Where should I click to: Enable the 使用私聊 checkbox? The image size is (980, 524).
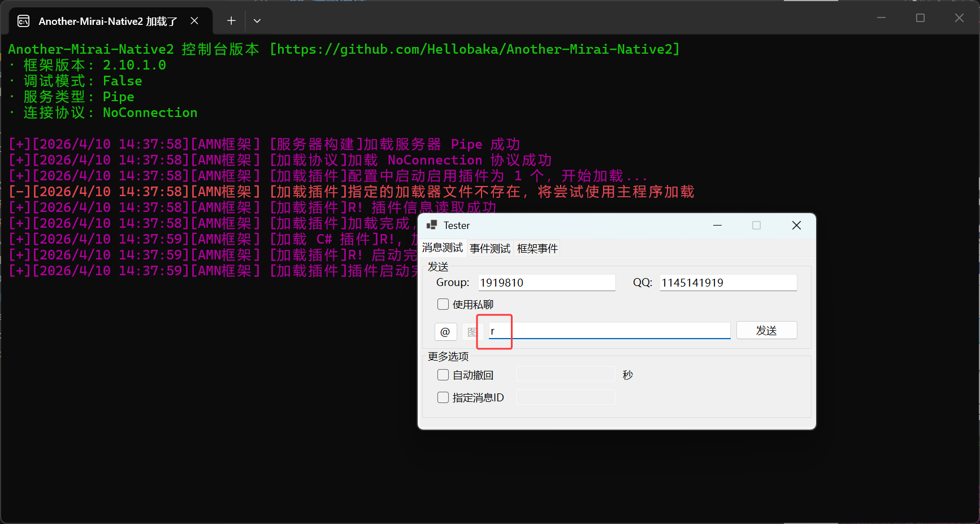(443, 305)
